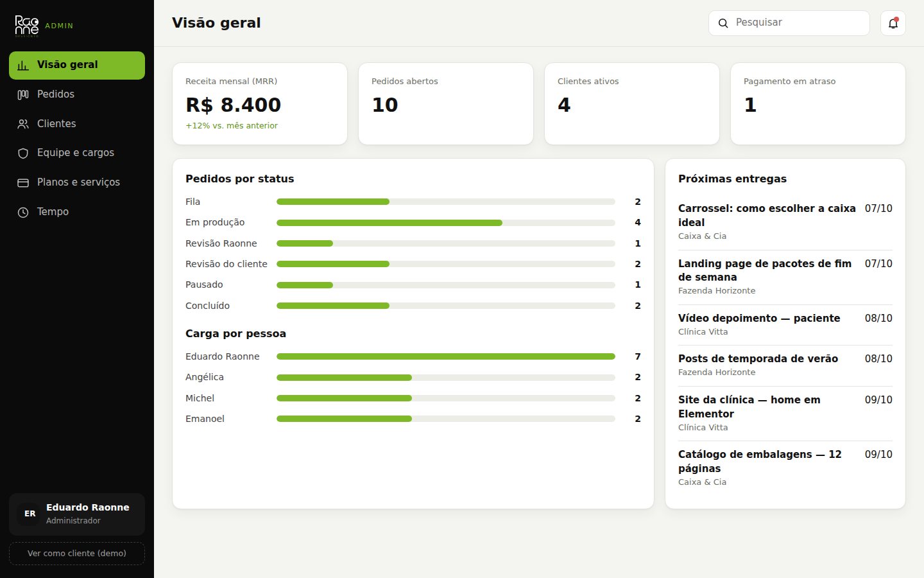This screenshot has height=578, width=924.
Task: Open Eduardo Raonne profile card
Action: click(77, 514)
